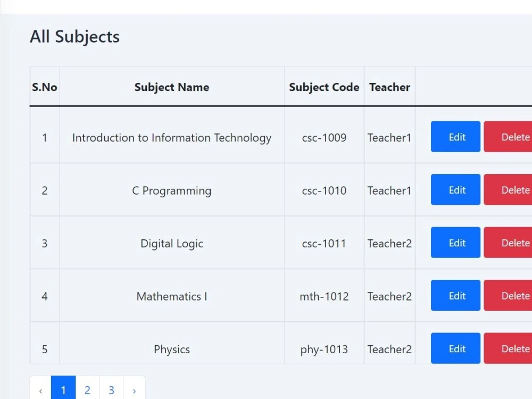Select page 1 in the pagination bar

point(63,390)
